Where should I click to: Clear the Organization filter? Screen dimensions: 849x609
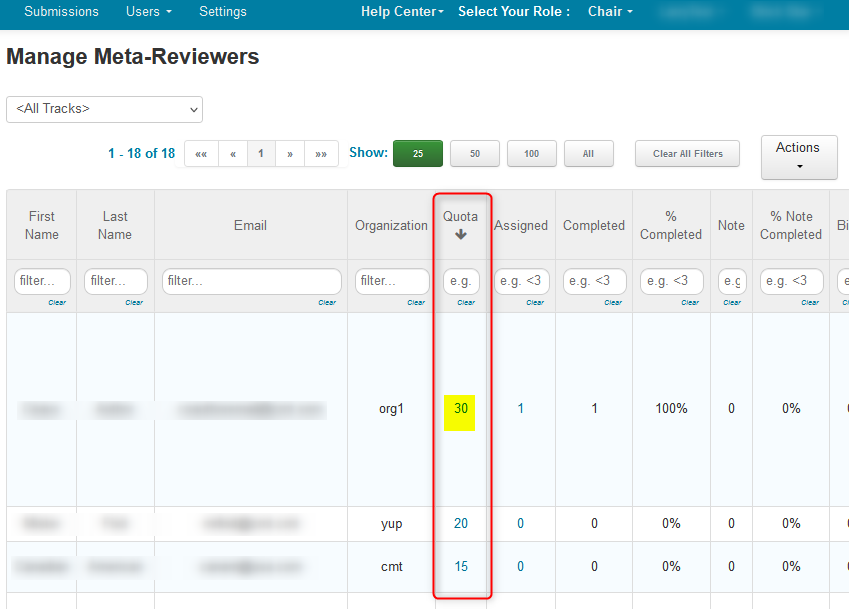(x=416, y=303)
